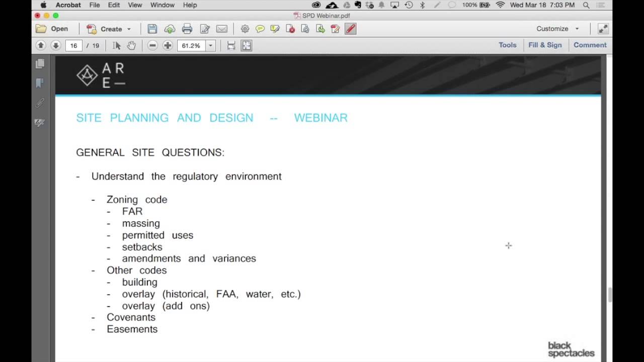Click the extract pages icon

320,29
